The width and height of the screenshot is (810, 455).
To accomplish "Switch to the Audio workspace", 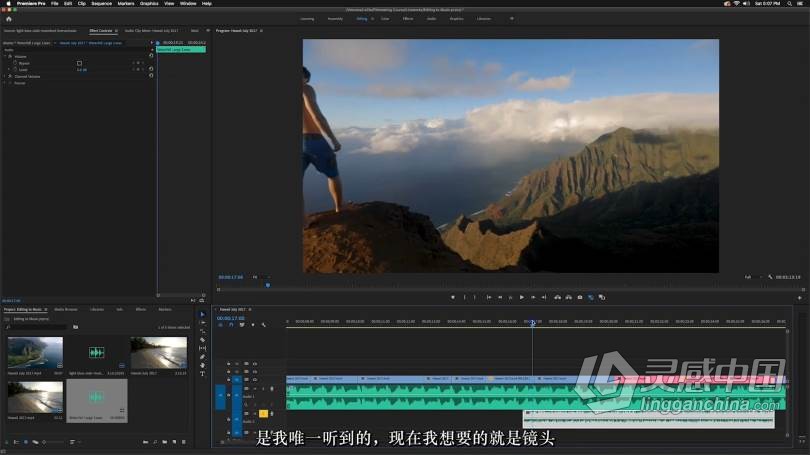I will click(x=431, y=18).
